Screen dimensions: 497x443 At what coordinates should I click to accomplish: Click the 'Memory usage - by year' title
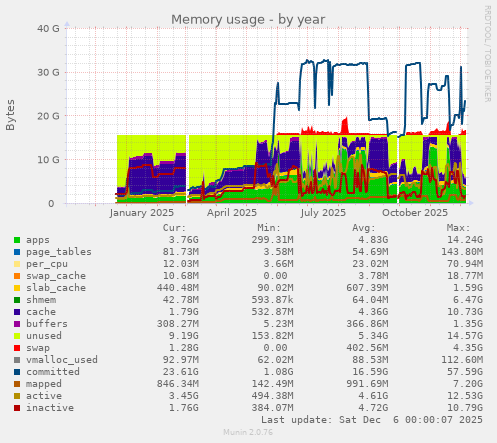click(248, 19)
